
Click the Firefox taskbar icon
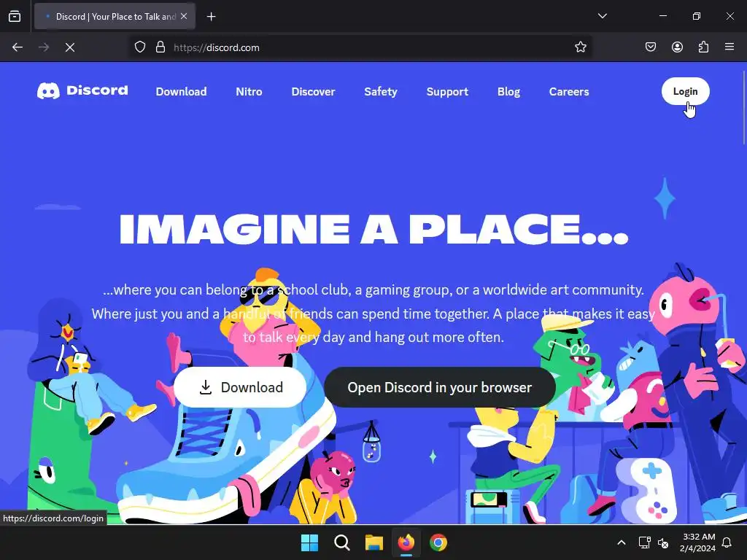point(406,542)
